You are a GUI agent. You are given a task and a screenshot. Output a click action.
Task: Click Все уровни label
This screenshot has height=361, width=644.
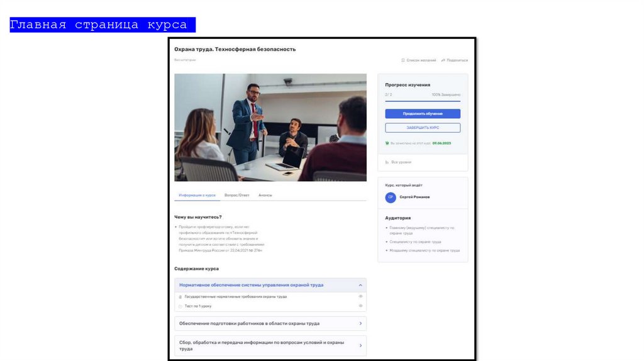pos(401,162)
